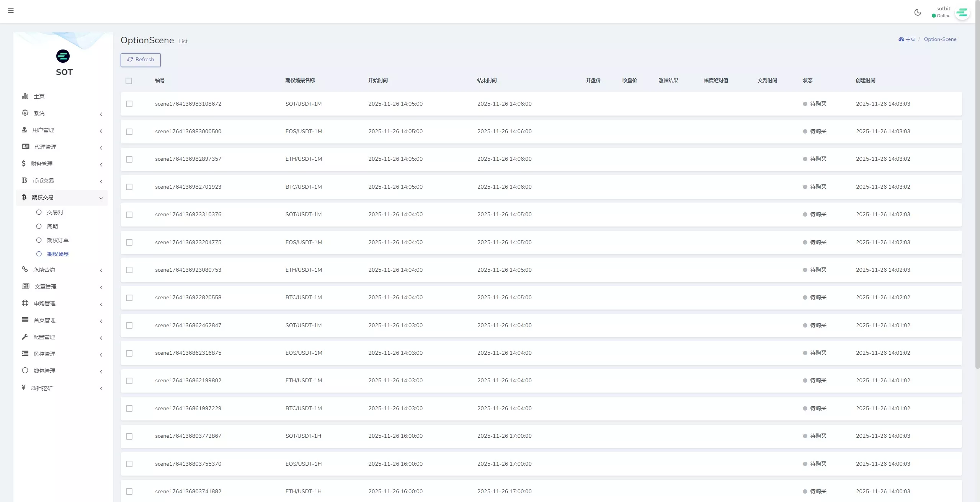Screen dimensions: 980x502
Task: Toggle dark mode moon icon
Action: (x=918, y=12)
